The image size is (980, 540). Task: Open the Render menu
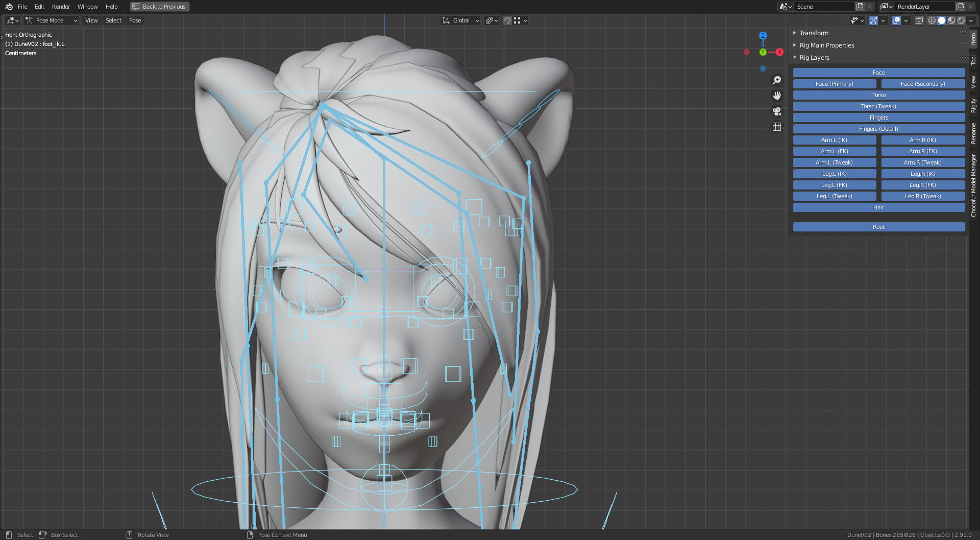[61, 7]
